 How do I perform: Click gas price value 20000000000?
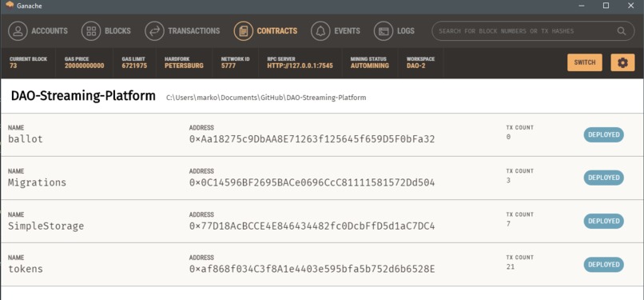(84, 66)
